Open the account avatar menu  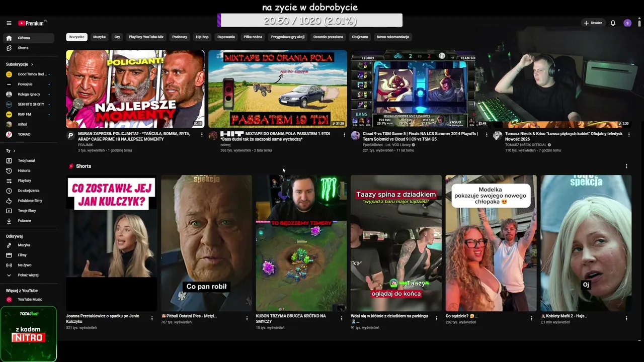(627, 23)
